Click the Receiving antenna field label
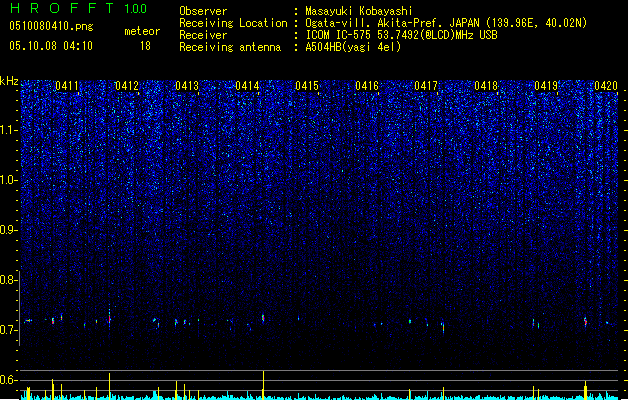Screen dimensions: 629x400 click(230, 47)
